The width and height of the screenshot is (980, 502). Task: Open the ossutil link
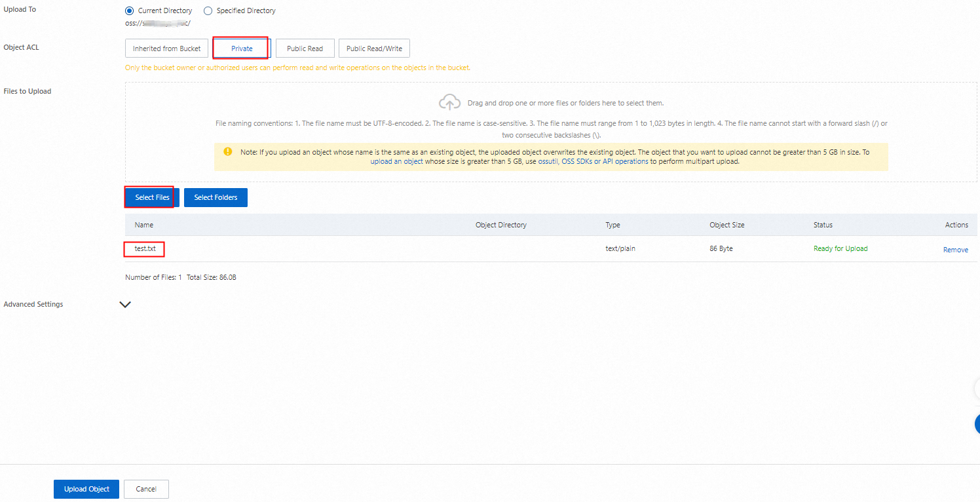coord(548,161)
